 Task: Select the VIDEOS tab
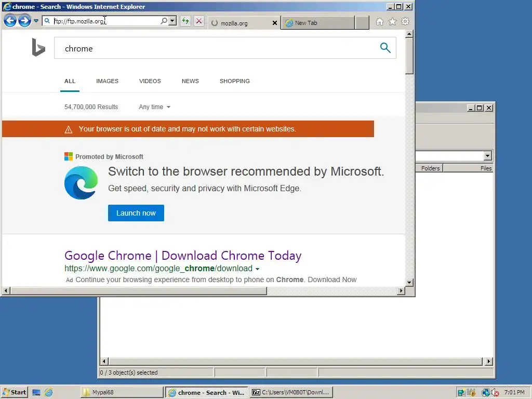(150, 81)
